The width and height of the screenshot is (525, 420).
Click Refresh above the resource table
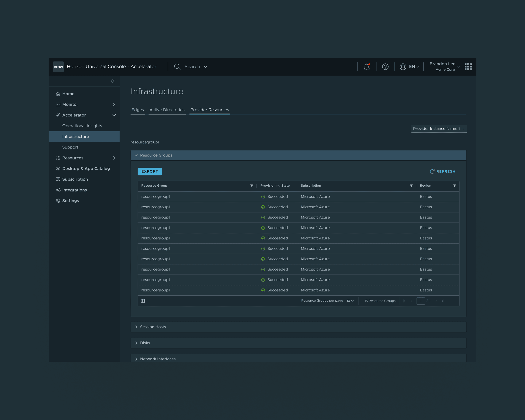[x=443, y=171]
